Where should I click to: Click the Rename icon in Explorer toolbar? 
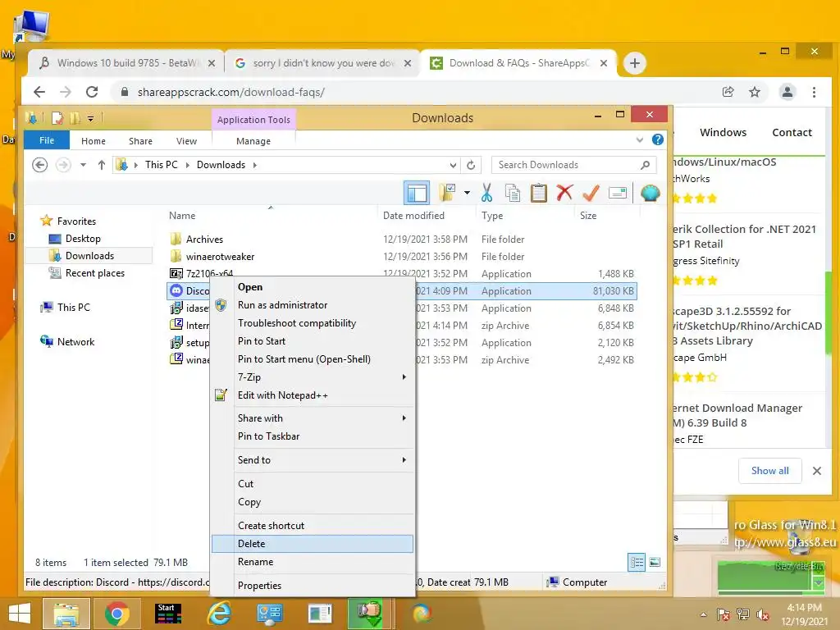[618, 193]
